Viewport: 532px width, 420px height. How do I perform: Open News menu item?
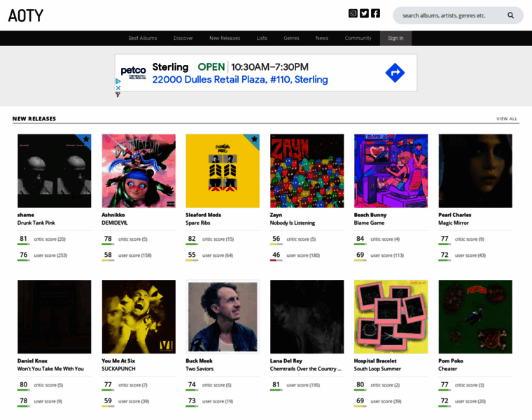[322, 38]
